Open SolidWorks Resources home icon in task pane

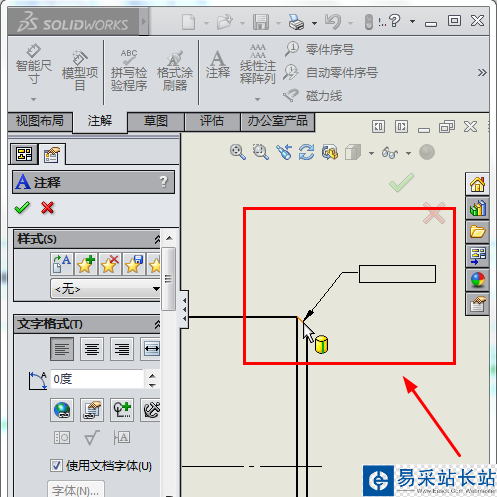point(477,184)
